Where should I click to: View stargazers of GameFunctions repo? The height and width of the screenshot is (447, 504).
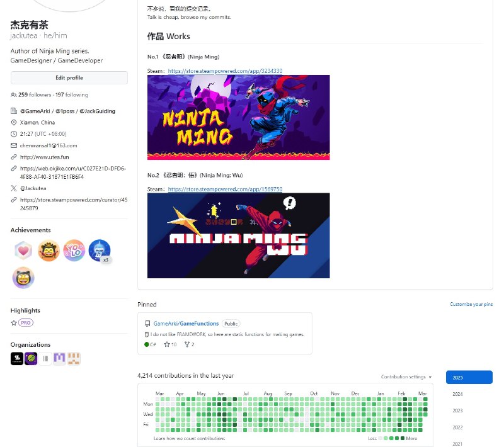click(x=170, y=344)
